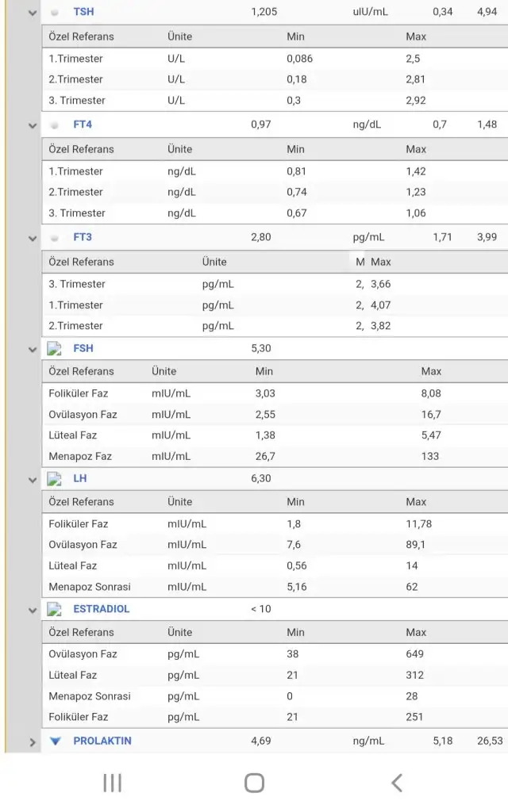Click the broken image icon beside FSH
This screenshot has width=508, height=812.
tap(55, 348)
